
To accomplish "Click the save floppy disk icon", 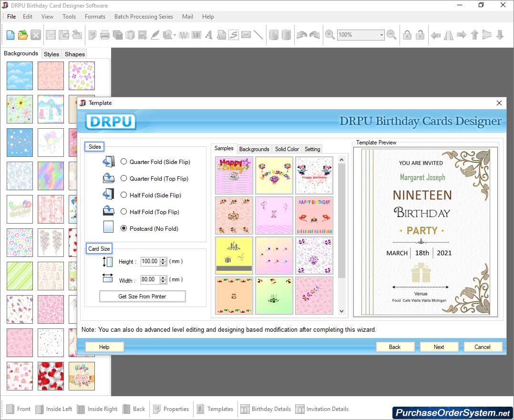I will [x=51, y=35].
